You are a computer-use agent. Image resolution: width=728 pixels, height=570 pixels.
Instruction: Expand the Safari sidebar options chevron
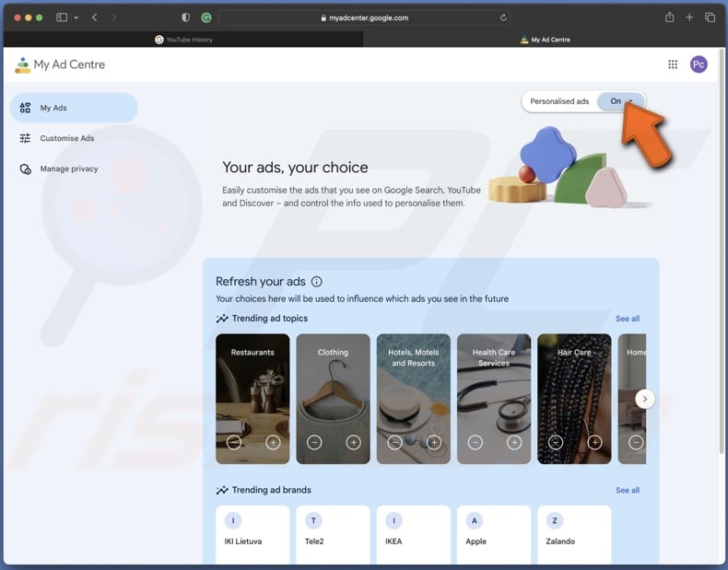point(76,17)
